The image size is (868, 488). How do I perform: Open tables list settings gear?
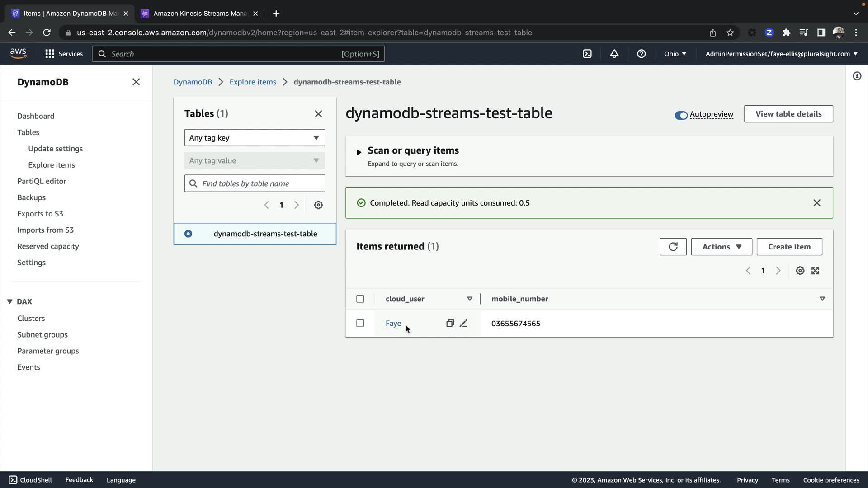click(318, 205)
